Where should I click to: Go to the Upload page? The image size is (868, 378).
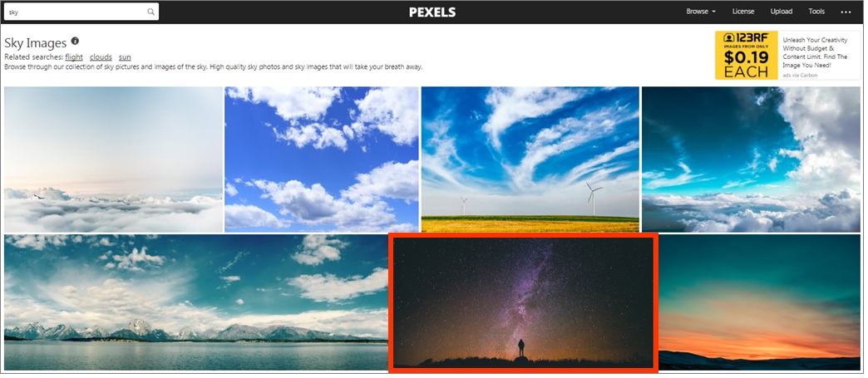click(781, 12)
